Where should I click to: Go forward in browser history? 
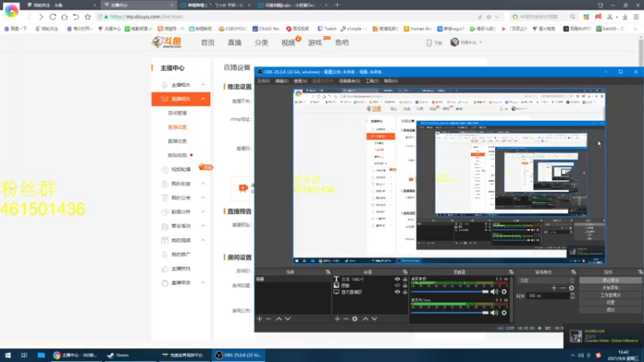[x=41, y=17]
